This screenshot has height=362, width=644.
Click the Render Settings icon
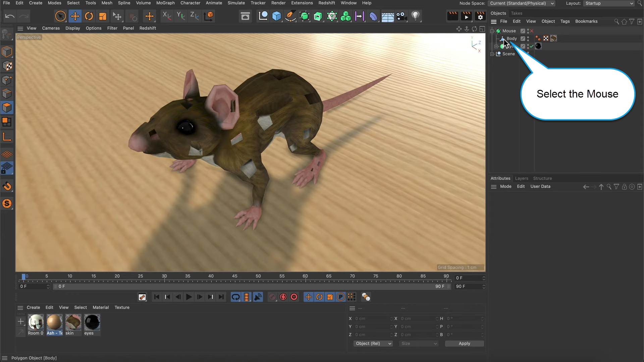point(480,16)
